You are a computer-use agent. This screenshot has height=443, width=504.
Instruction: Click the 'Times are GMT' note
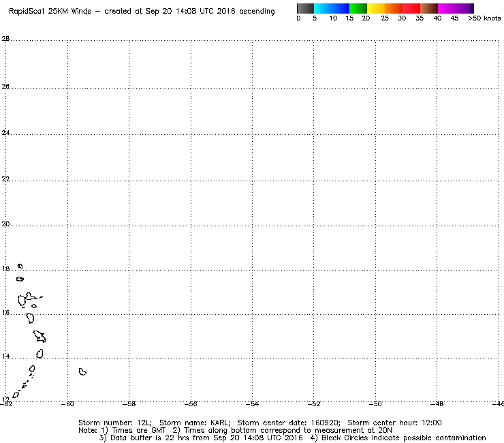pyautogui.click(x=138, y=431)
